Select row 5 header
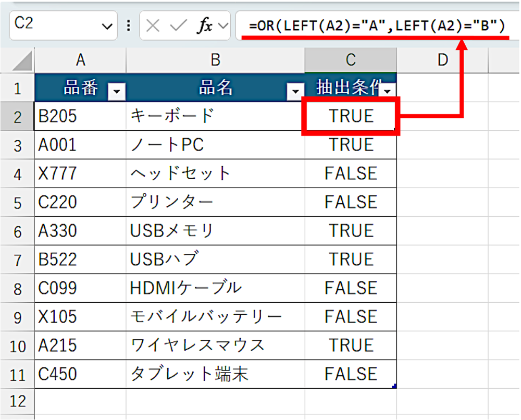Image resolution: width=521 pixels, height=420 pixels. coord(17,202)
